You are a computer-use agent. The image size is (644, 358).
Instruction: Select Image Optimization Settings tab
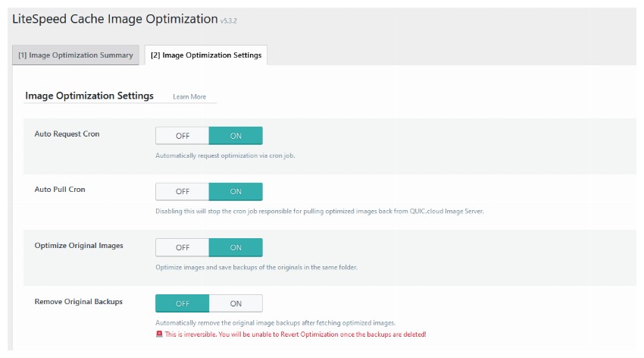206,55
